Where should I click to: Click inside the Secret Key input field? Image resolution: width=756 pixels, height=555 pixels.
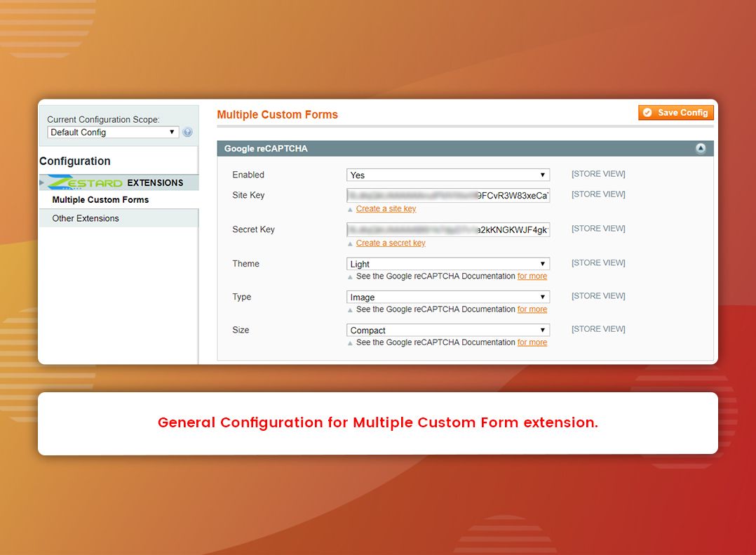pos(447,229)
